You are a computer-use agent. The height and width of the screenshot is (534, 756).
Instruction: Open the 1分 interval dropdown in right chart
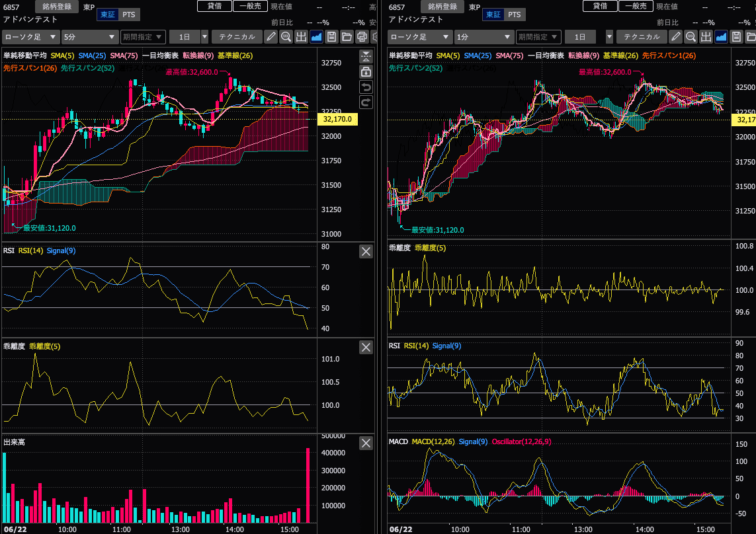(484, 36)
